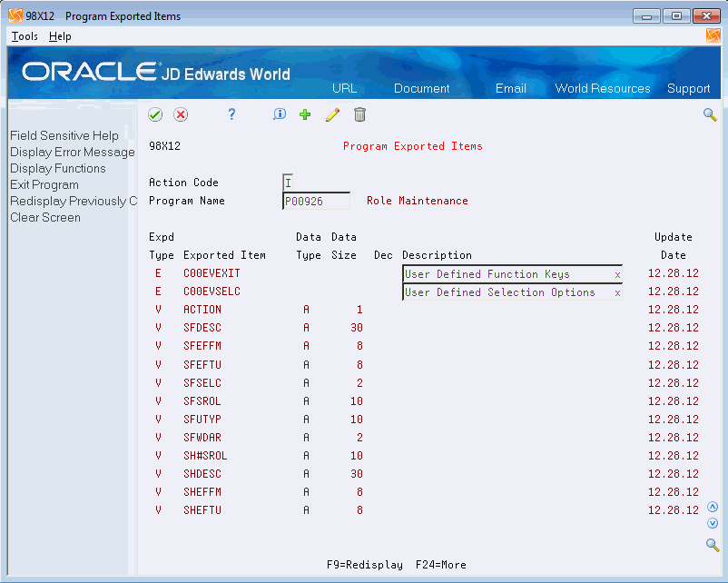Click the top-right magnifying glass icon
This screenshot has width=728, height=583.
pos(710,114)
